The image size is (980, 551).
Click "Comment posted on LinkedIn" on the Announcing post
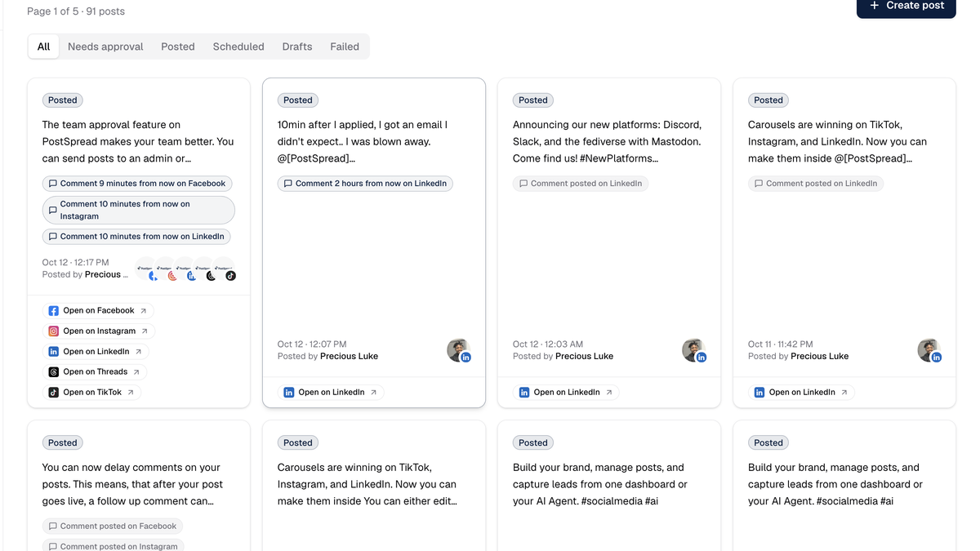[x=581, y=184]
